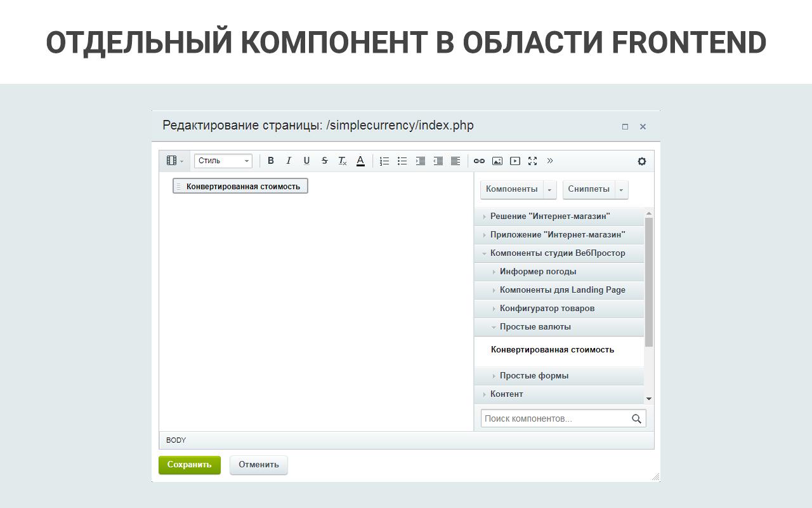Switch the editor to fullscreen mode
Screen dimensions: 812x508
(533, 161)
